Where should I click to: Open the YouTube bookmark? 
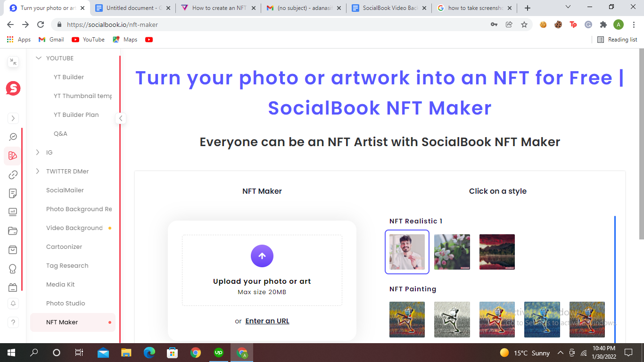[x=88, y=40]
